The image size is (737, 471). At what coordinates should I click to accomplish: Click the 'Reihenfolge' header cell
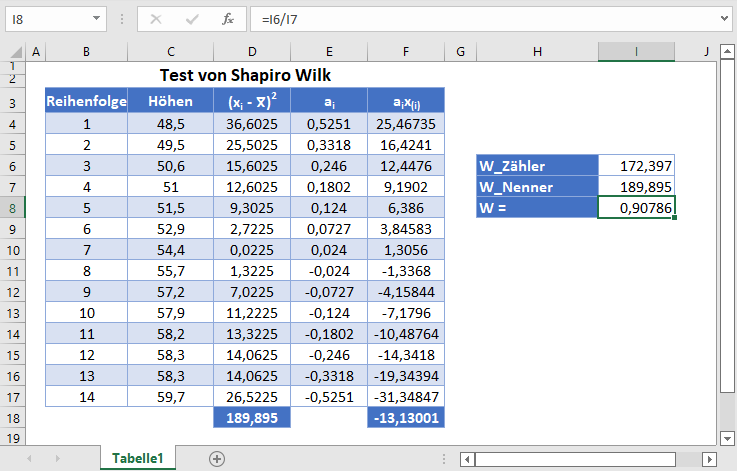tap(86, 101)
